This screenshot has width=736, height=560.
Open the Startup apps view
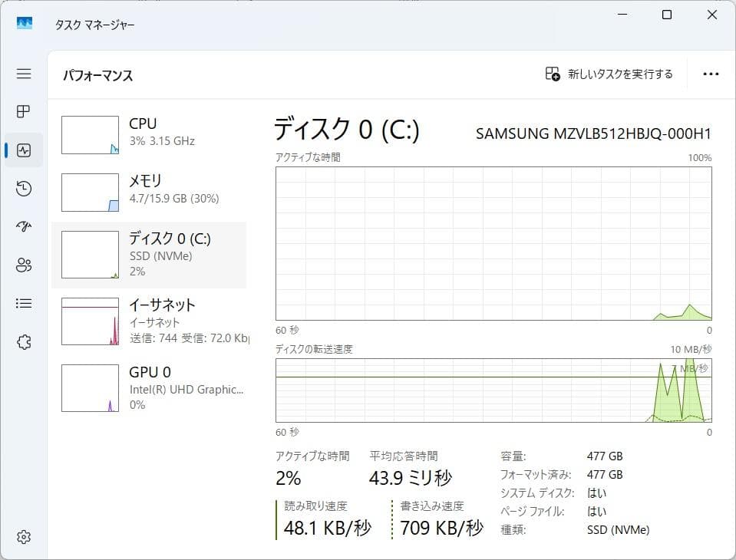[x=23, y=226]
